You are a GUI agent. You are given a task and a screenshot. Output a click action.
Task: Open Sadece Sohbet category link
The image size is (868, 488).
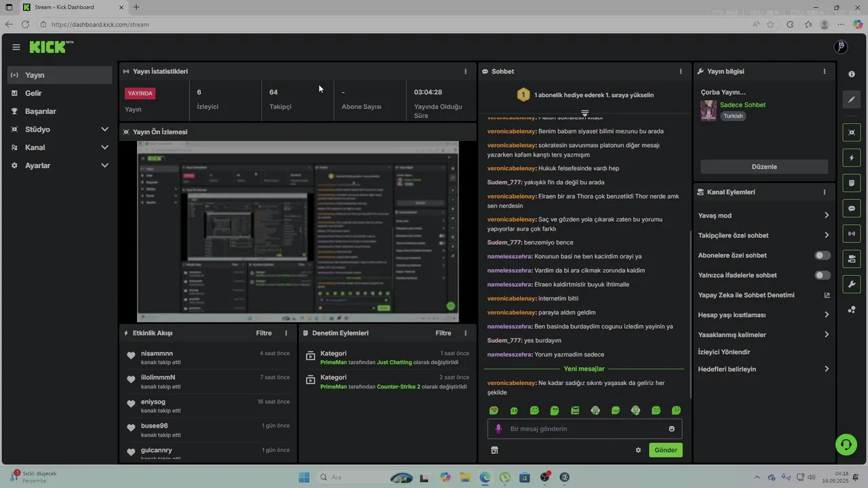point(743,105)
